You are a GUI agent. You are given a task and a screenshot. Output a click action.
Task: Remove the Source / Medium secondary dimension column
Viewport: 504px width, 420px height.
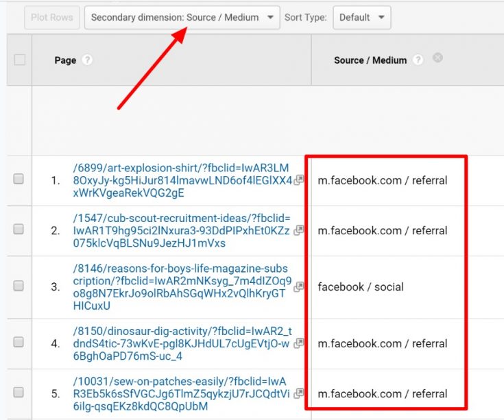click(x=437, y=58)
